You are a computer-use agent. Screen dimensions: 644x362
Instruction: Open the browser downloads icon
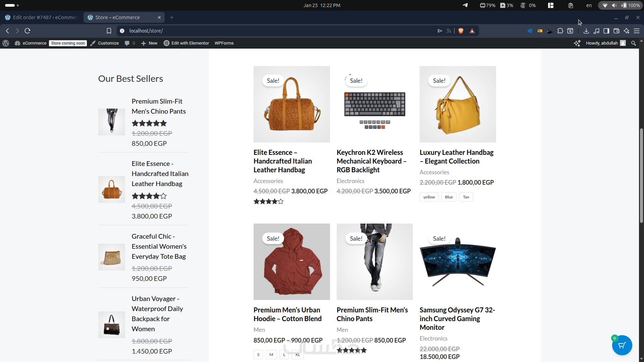[x=586, y=31]
